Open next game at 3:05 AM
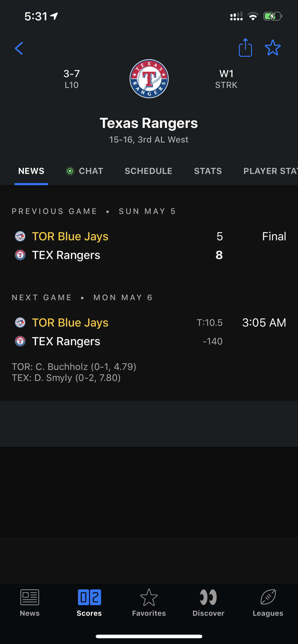 [264, 322]
